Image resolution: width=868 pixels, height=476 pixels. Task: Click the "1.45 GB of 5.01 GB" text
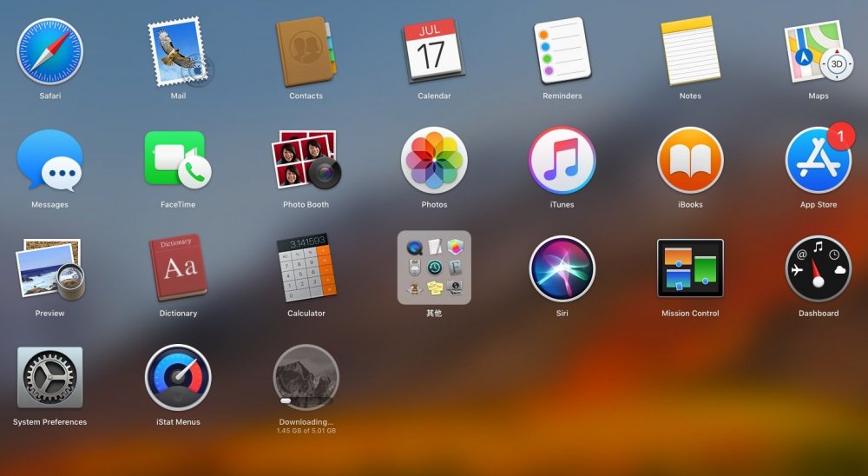coord(306,431)
